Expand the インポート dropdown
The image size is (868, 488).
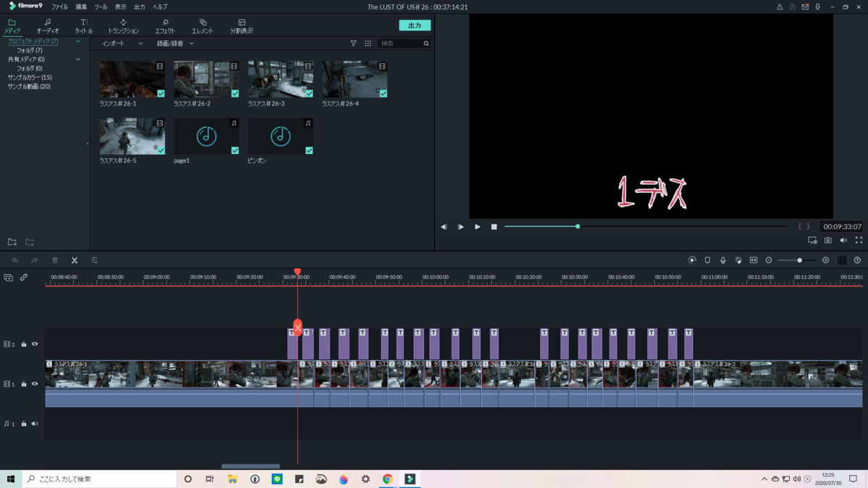(122, 43)
